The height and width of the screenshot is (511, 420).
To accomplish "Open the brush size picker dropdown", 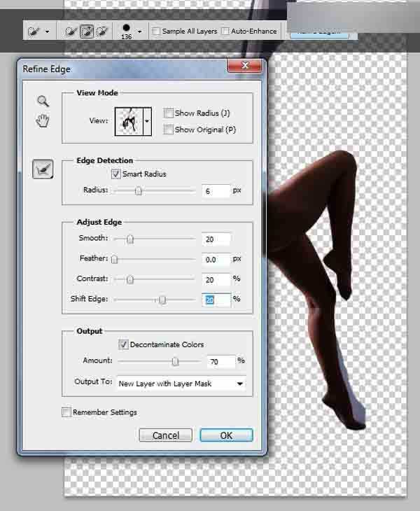I will (x=139, y=31).
